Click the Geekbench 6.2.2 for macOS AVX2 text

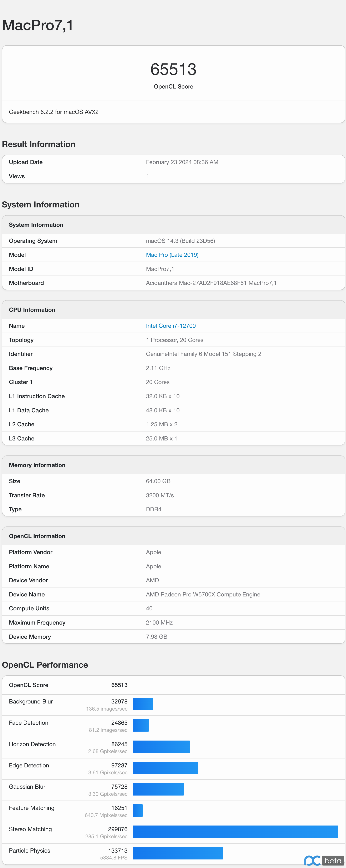click(54, 112)
